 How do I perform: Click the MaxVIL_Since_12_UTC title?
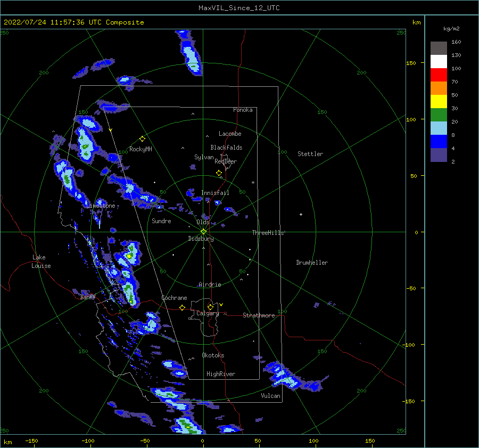click(239, 8)
